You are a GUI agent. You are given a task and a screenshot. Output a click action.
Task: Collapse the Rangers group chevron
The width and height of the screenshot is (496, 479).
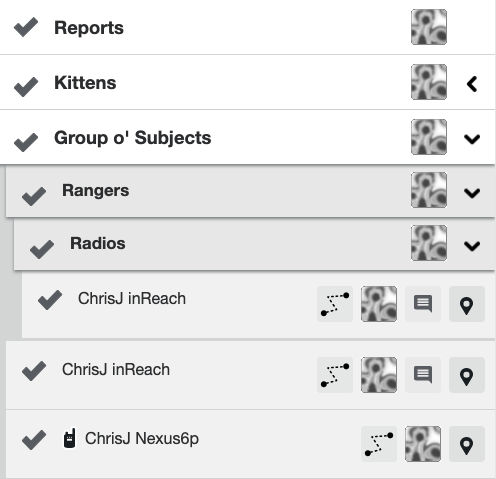[472, 193]
